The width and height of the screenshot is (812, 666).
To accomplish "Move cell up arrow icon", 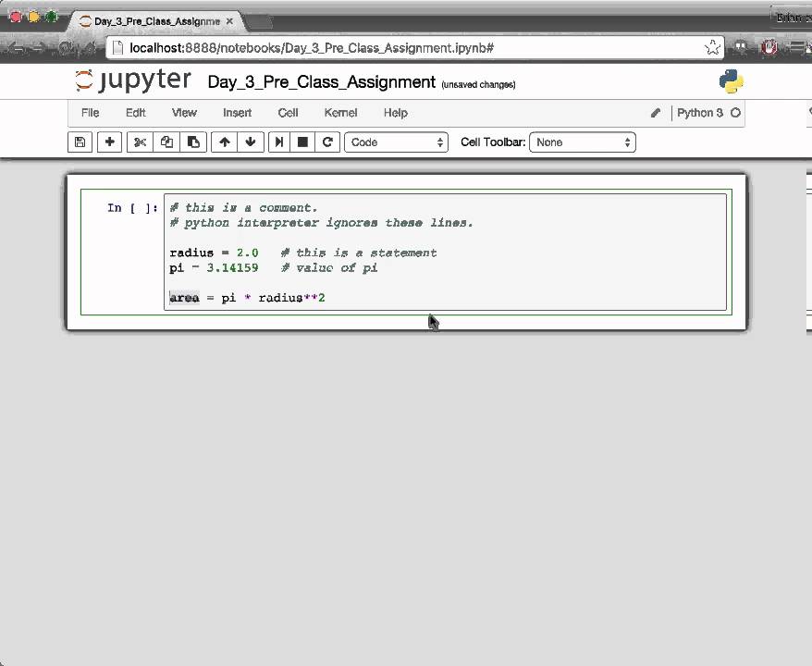I will point(224,142).
